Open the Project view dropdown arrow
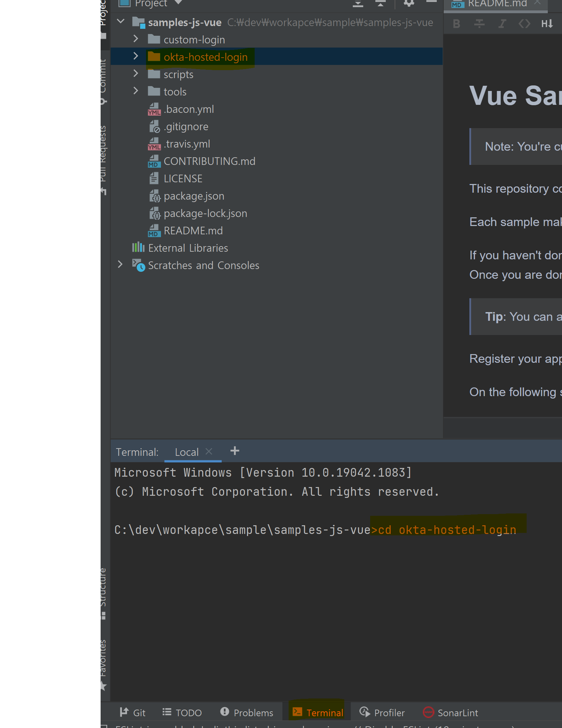Screen dimensions: 562x728 [x=178, y=3]
